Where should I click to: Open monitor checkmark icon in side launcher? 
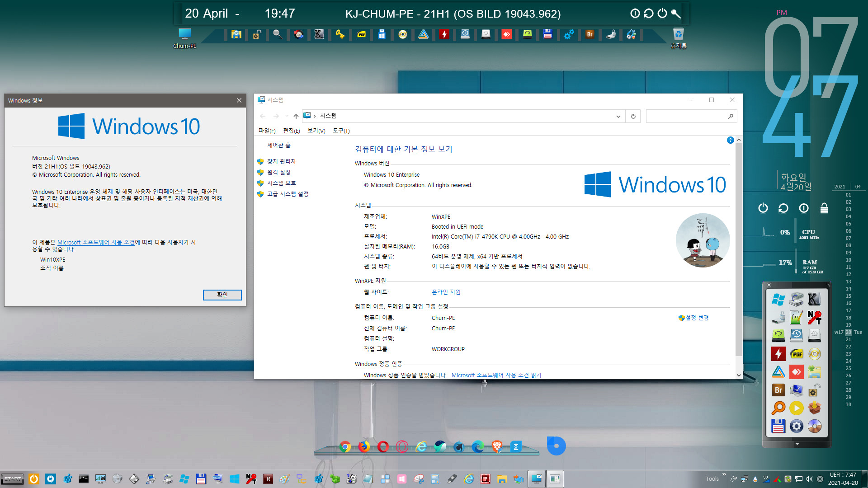pos(796,390)
